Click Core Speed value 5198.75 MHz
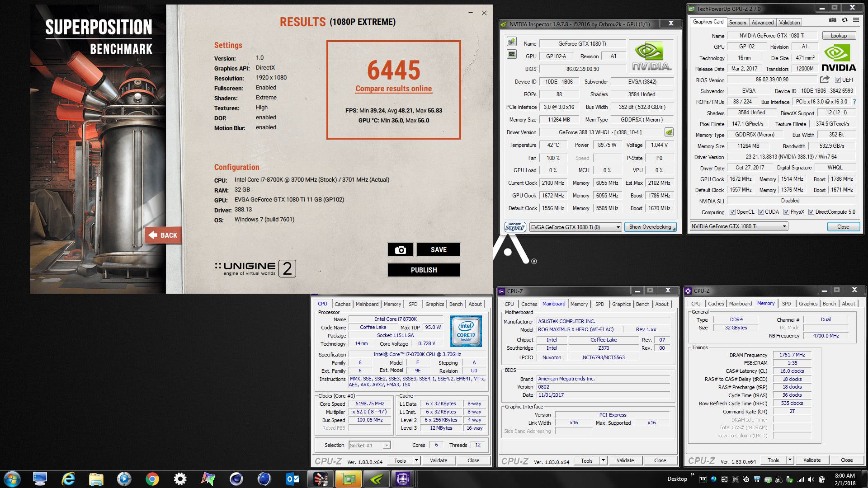This screenshot has height=488, width=868. [x=370, y=404]
